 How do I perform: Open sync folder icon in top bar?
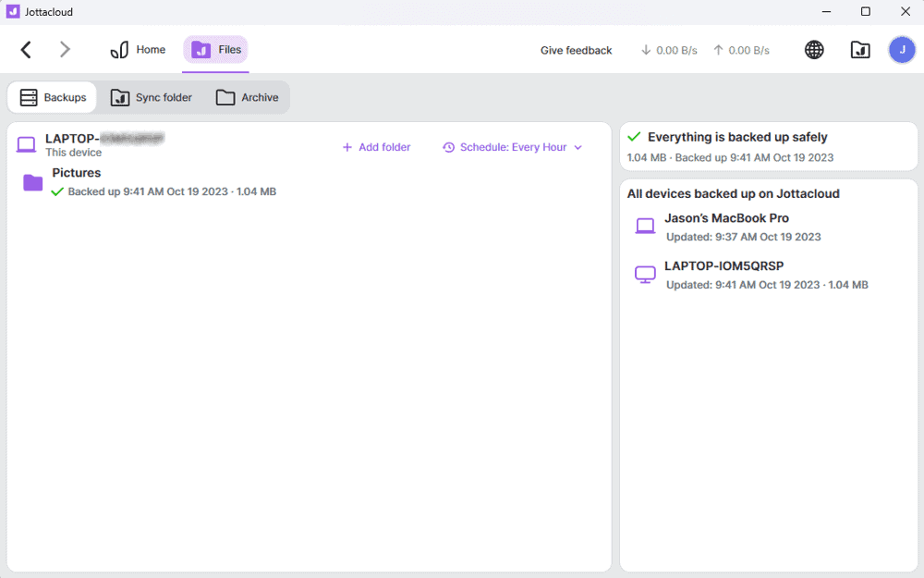(860, 50)
